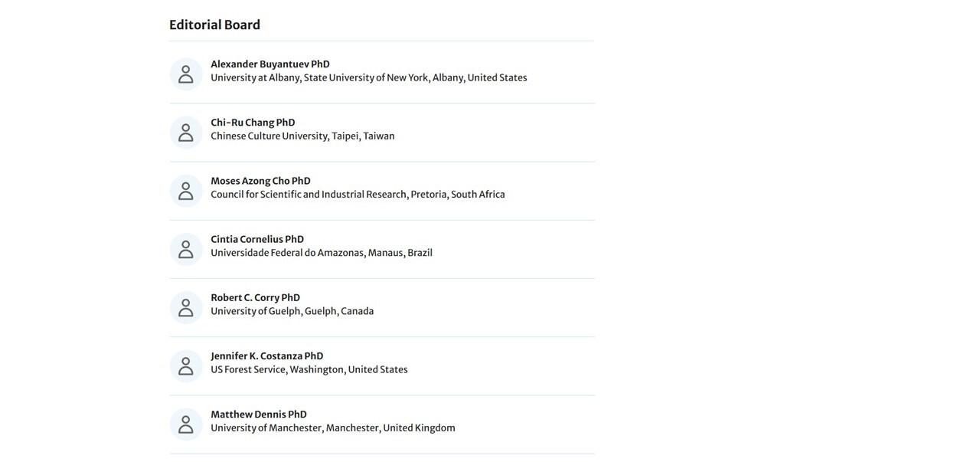
Task: Click the Editorial Board heading
Action: (x=214, y=25)
